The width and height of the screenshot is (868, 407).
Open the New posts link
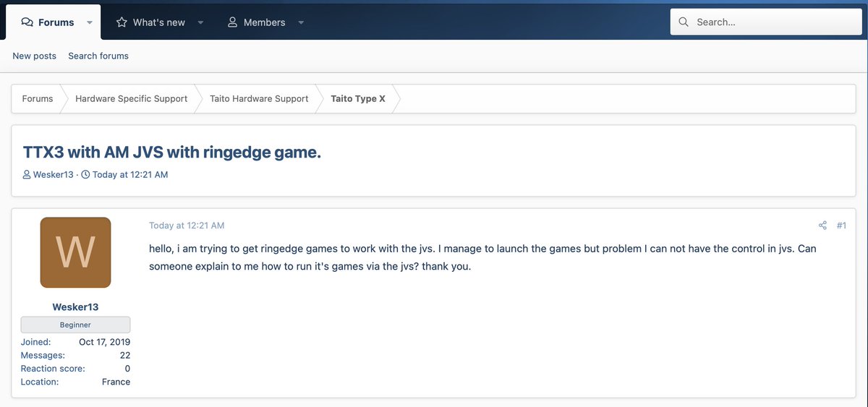point(34,56)
